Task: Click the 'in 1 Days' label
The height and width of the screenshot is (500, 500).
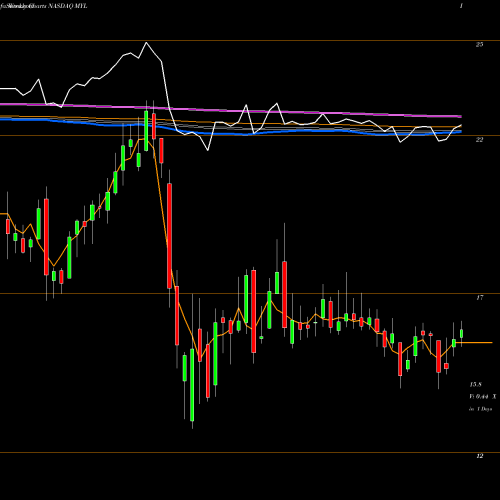Action: click(x=480, y=409)
